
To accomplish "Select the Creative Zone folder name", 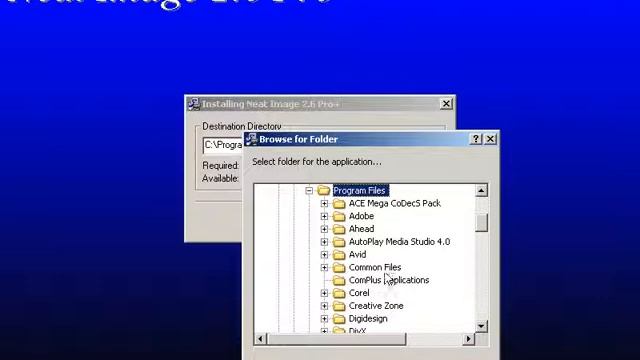I will 376,306.
